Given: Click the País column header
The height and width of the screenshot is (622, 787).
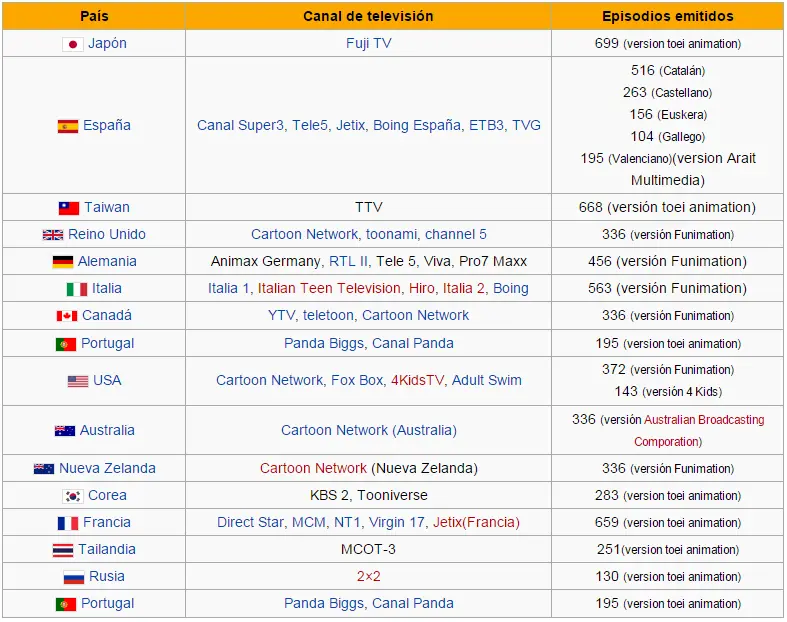Looking at the screenshot, I should tap(94, 16).
